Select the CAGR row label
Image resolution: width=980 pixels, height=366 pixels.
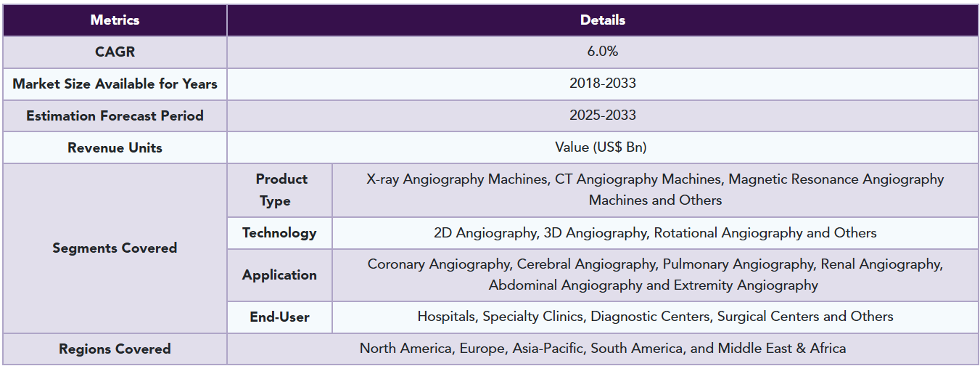click(x=115, y=52)
